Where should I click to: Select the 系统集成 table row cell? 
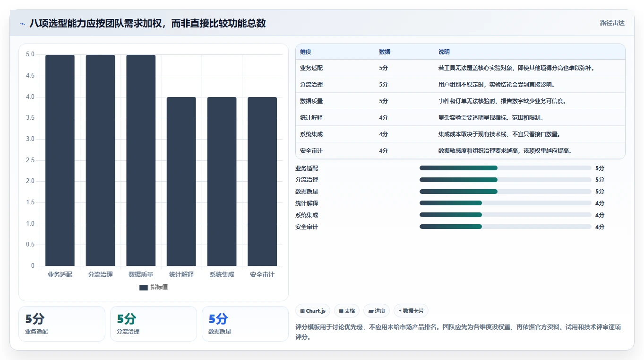[311, 134]
